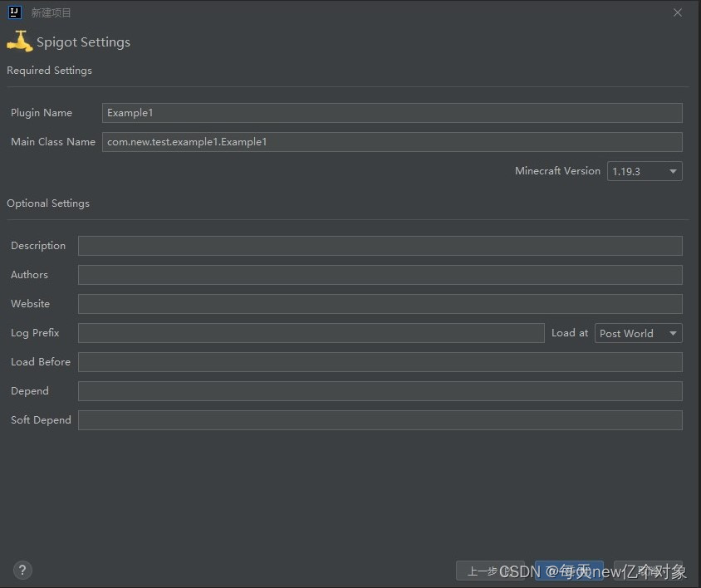Expand the Load at Post World dropdown

click(x=639, y=333)
